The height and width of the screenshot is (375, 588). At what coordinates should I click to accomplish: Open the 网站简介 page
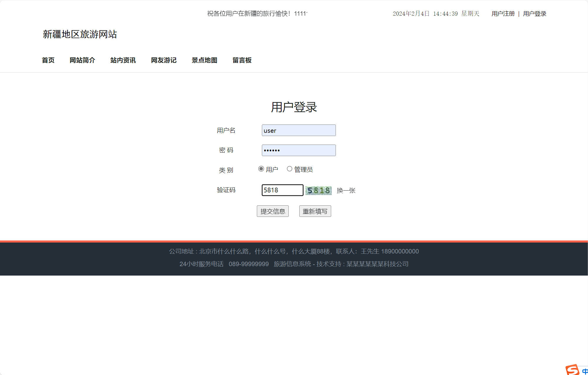tap(82, 60)
